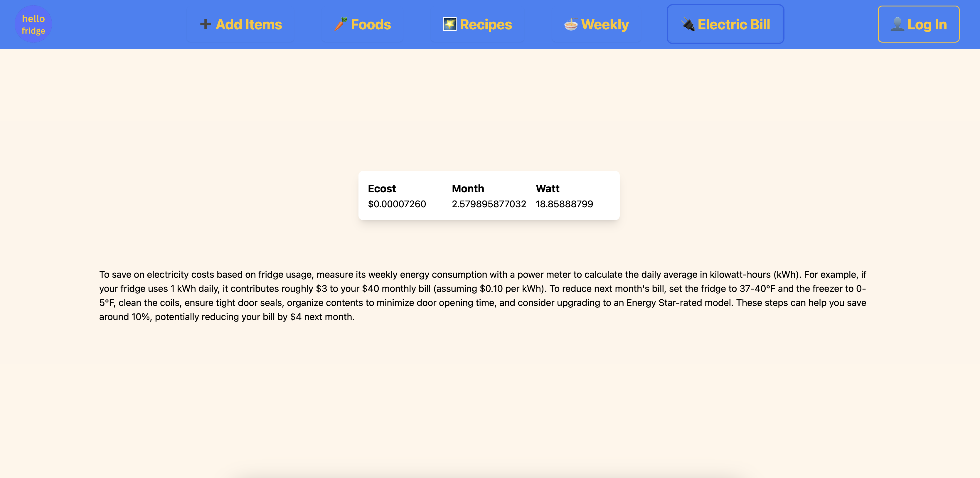Click the electricity saving tips paragraph

coord(482,295)
